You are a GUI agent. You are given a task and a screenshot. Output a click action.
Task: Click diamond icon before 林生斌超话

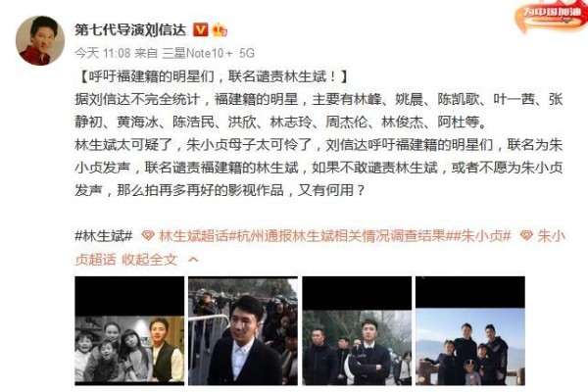point(148,236)
